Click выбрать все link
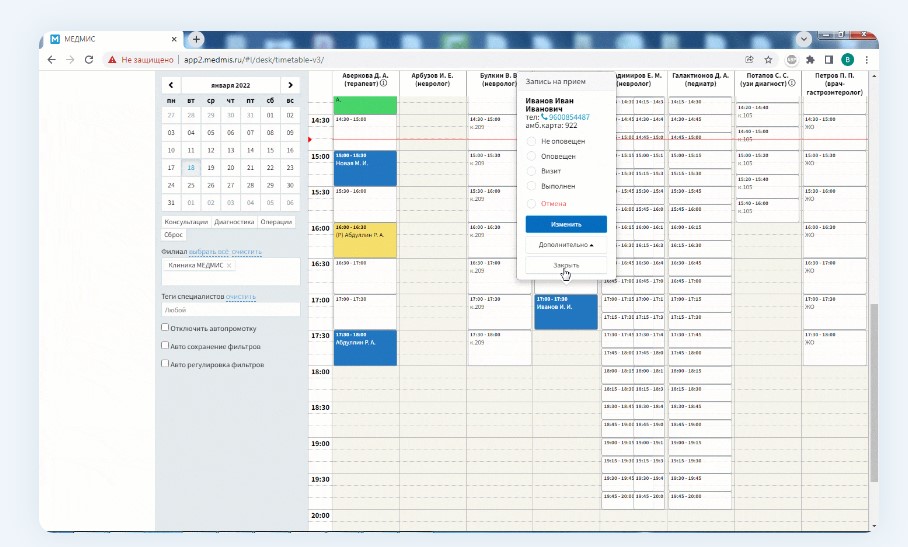Viewport: 908px width, 547px height. point(209,252)
